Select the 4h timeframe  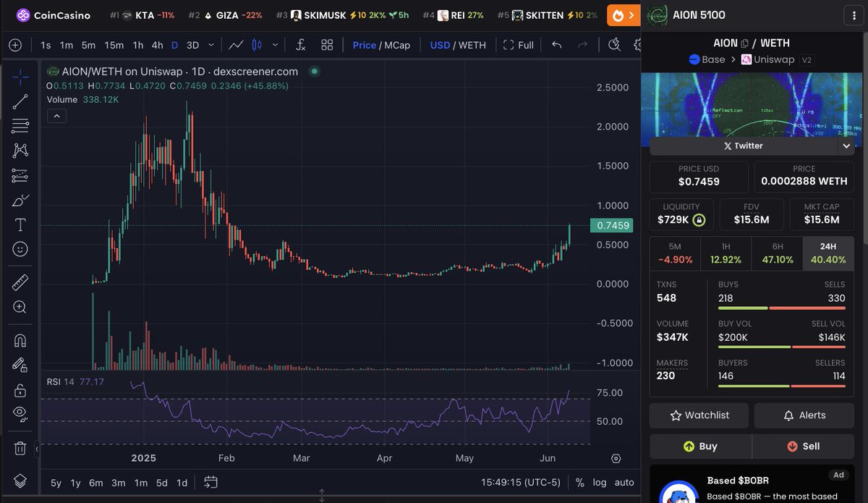click(x=157, y=45)
